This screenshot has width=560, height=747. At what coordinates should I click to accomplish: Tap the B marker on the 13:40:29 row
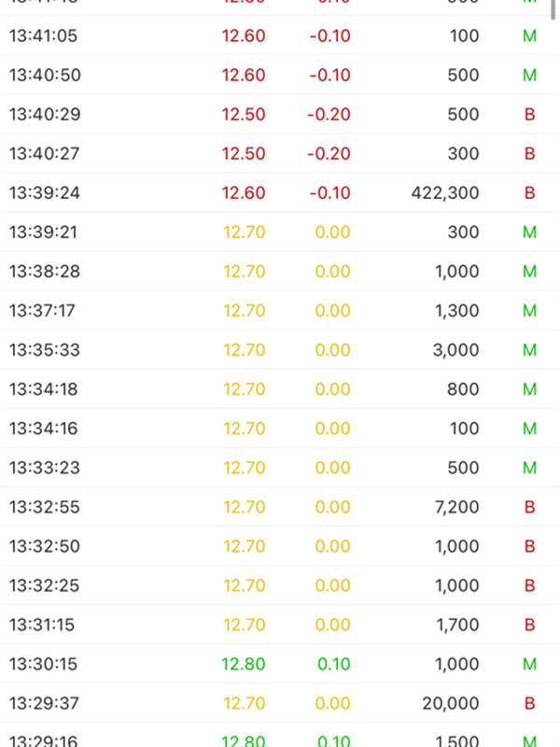pos(529,114)
